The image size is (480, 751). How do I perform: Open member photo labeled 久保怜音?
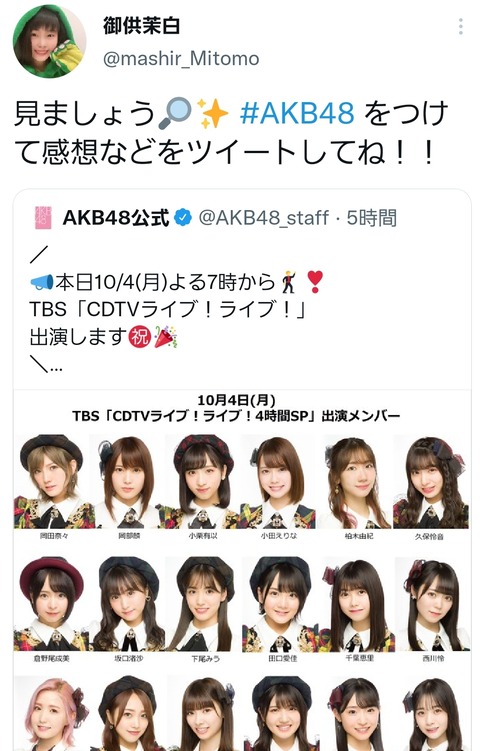430,481
